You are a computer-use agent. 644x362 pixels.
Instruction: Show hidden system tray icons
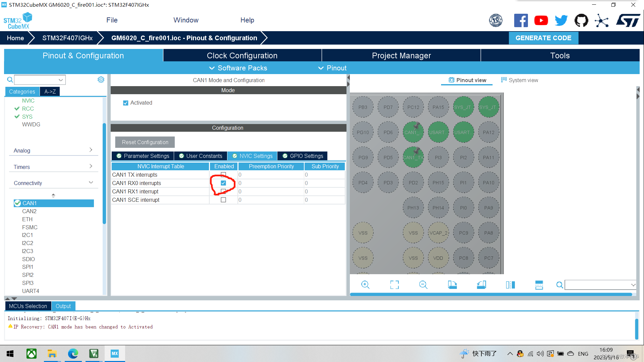(x=510, y=354)
